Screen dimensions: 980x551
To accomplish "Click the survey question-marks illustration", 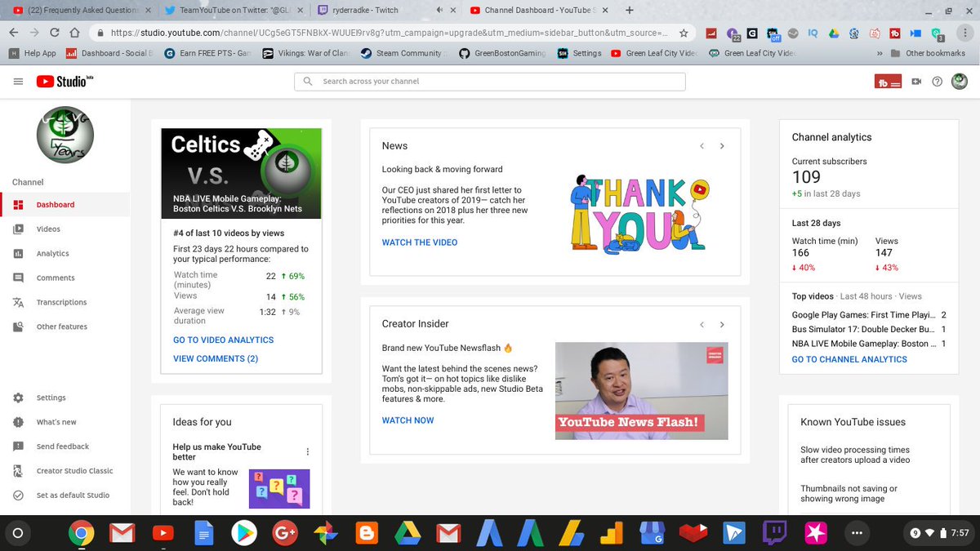I will coord(279,488).
